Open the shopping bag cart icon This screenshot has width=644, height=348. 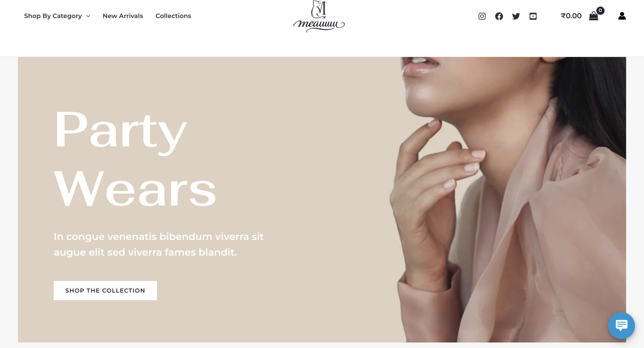593,16
